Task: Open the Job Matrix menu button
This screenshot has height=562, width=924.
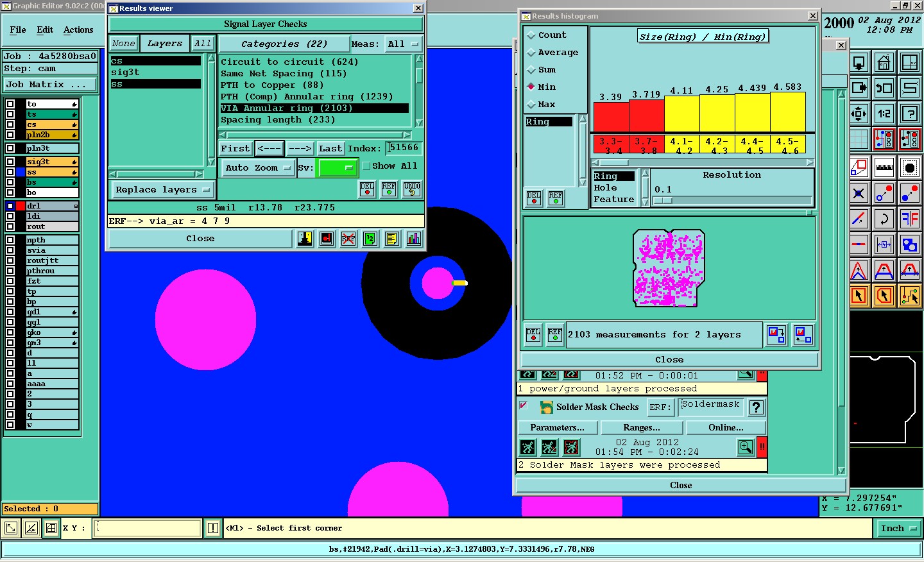Action: (51, 85)
